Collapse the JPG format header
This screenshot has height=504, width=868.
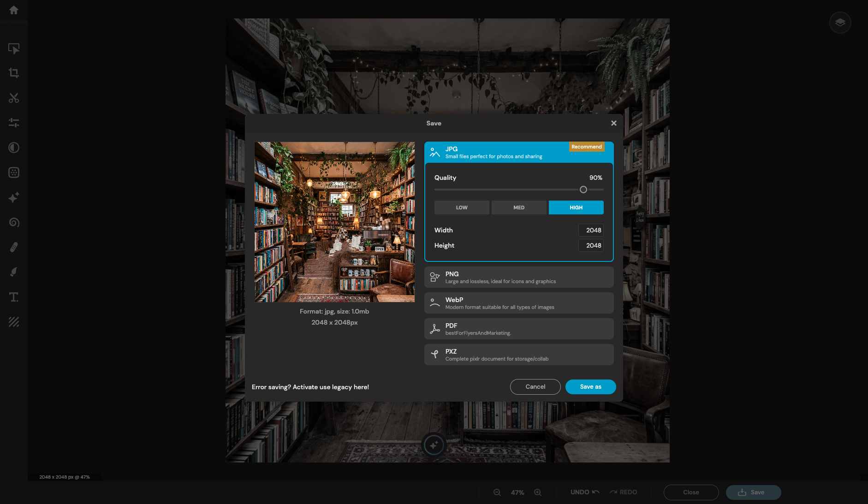click(519, 152)
